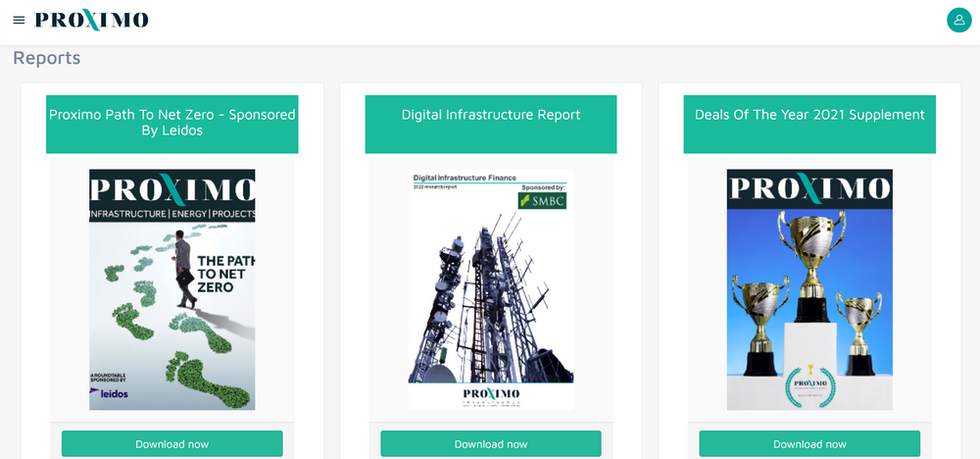Viewport: 980px width, 459px height.
Task: Download the Proximo Path To Net Zero report
Action: 172,444
